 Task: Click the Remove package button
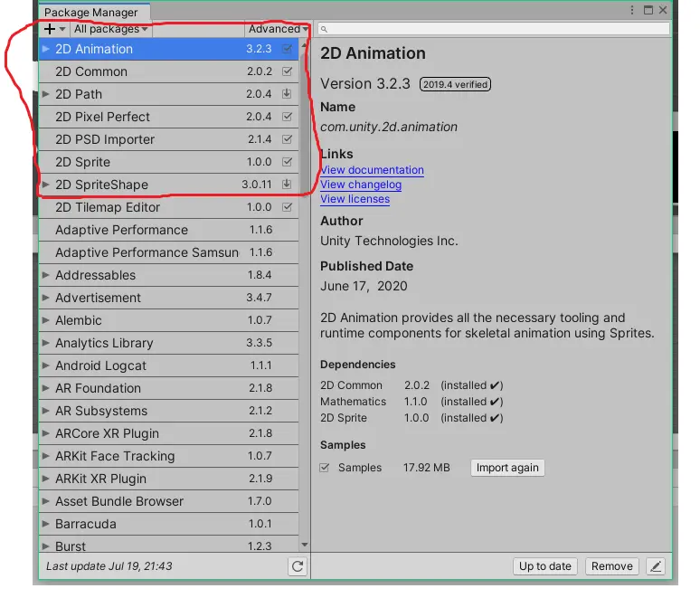(x=612, y=566)
